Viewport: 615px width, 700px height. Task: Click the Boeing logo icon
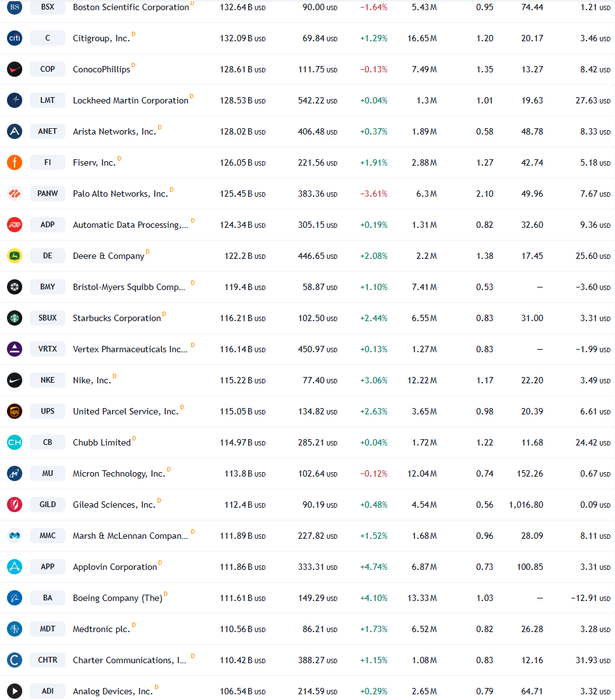pos(15,597)
